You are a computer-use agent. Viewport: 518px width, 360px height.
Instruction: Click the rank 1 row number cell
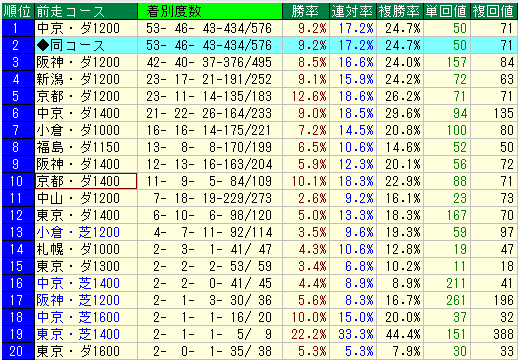pos(18,28)
